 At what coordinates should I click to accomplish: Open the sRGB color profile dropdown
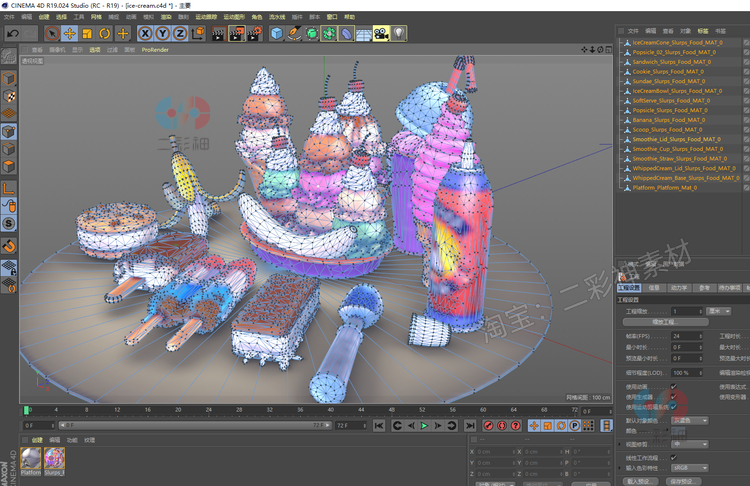691,467
